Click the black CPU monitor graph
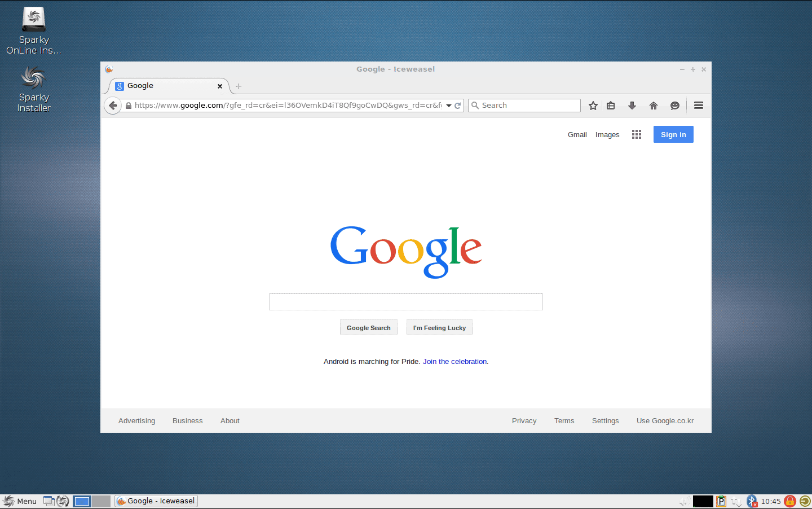This screenshot has height=509, width=812. pos(703,501)
